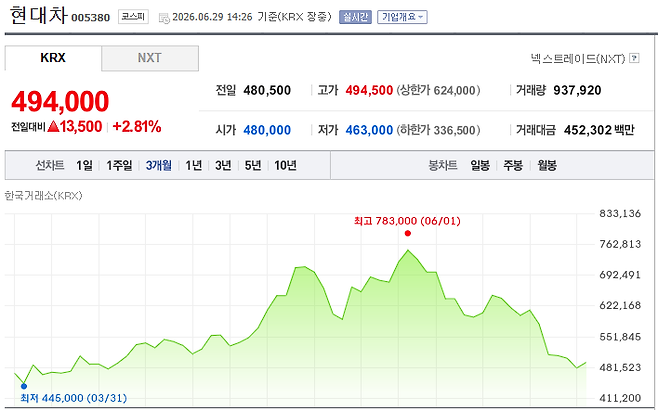Click the 넥스트레이드(NXT) label

578,58
